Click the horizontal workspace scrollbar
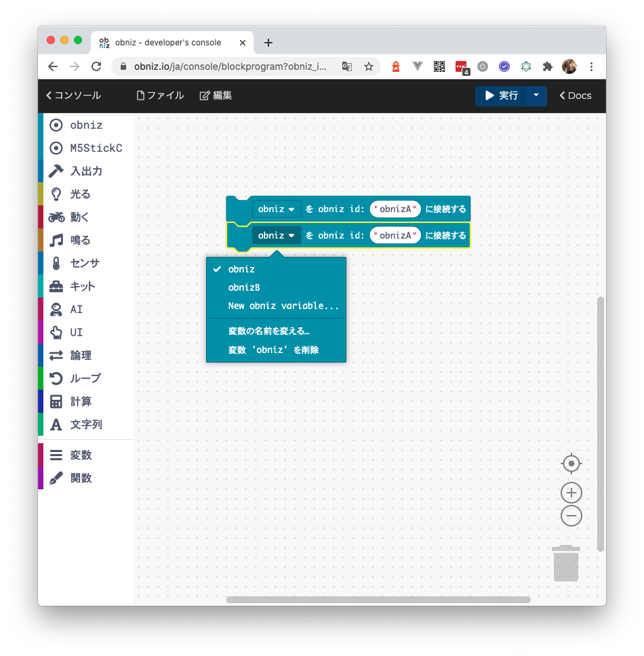 click(x=378, y=600)
